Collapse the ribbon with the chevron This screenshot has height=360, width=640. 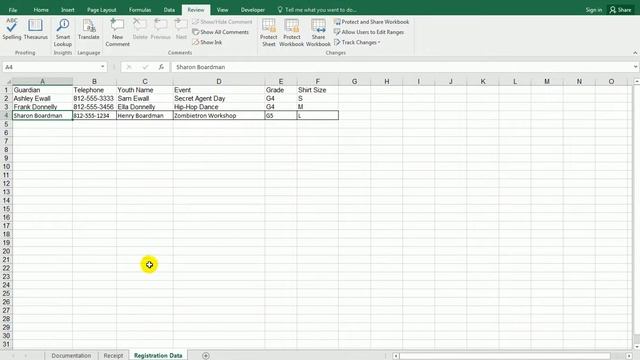(x=635, y=53)
